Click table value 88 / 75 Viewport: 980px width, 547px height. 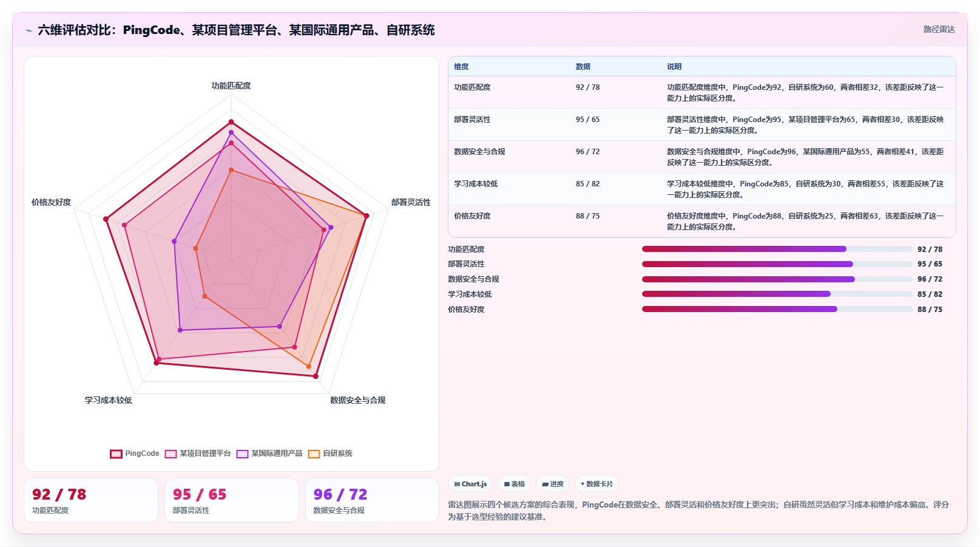pos(587,216)
